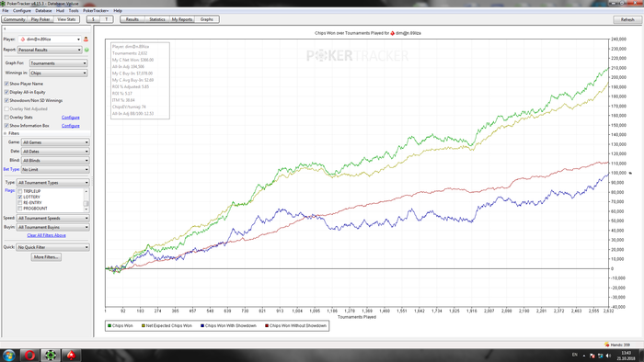Image resolution: width=644 pixels, height=362 pixels.
Task: Click Clear All Filters Above link
Action: coord(46,235)
